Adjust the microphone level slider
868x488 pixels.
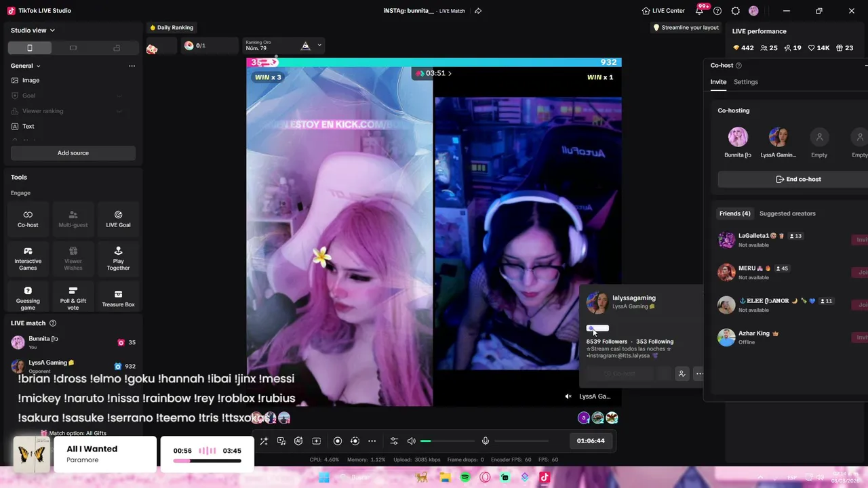click(522, 441)
